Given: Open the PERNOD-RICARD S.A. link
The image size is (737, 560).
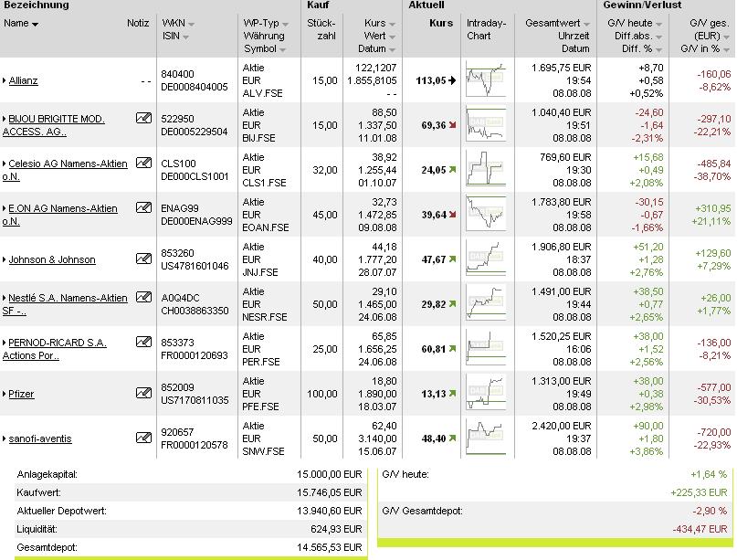Looking at the screenshot, I should (55, 349).
